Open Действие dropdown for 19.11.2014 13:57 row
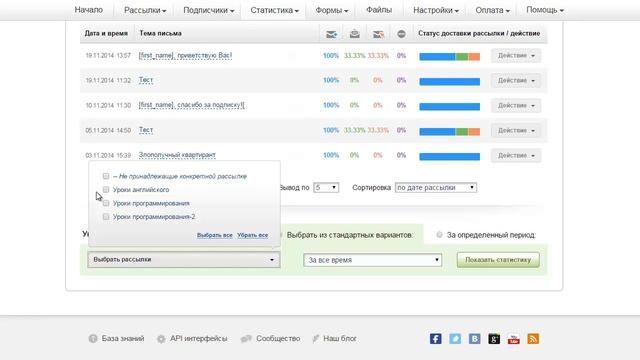Viewport: 640px width, 360px height. 516,56
